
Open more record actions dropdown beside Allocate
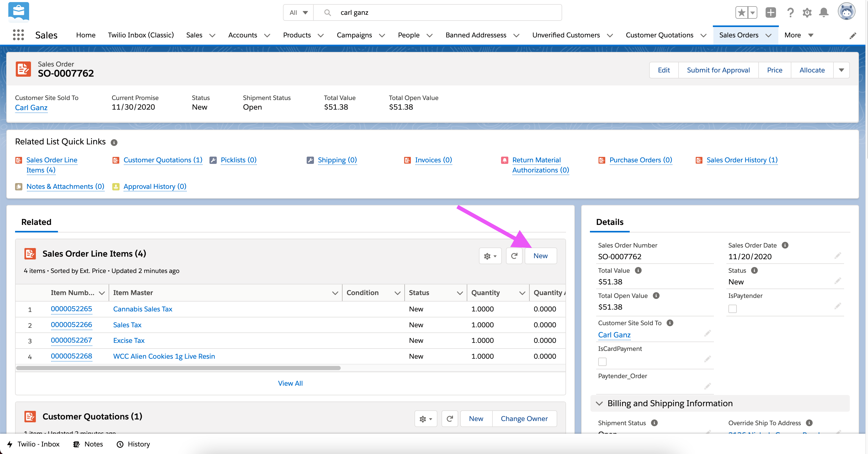tap(841, 70)
